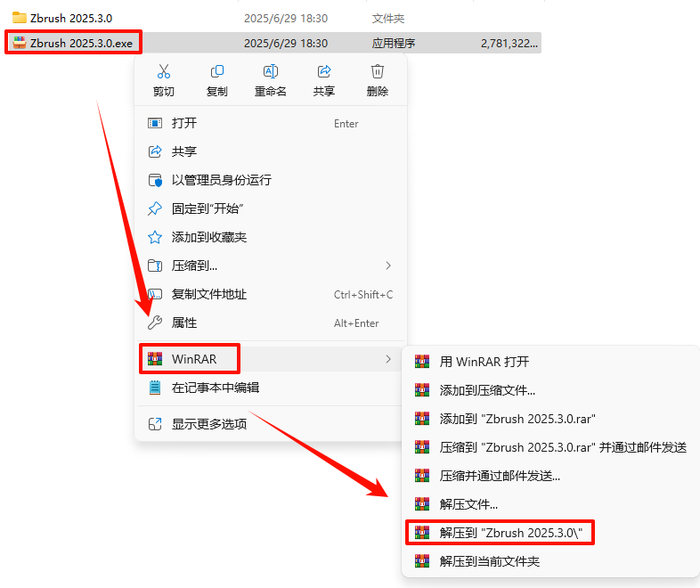The height and width of the screenshot is (588, 700).
Task: Click the Zbrush 2025.3.0 folder icon
Action: [x=20, y=18]
